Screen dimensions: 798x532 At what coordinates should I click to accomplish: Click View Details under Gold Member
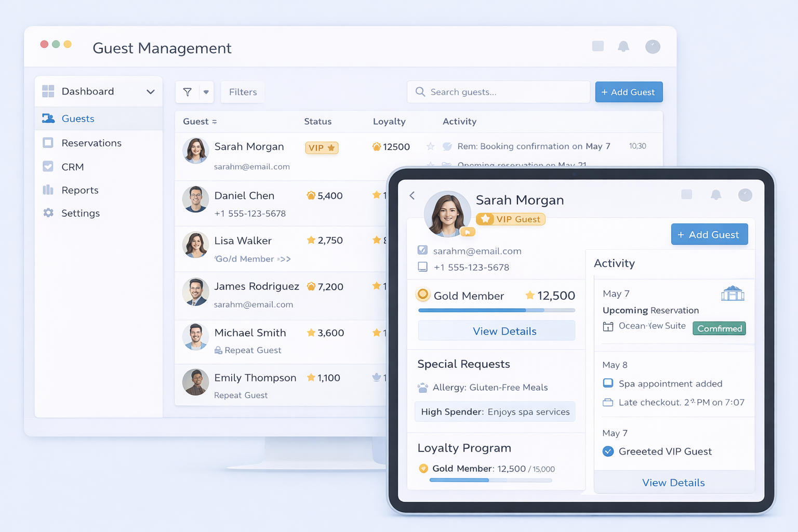[497, 331]
